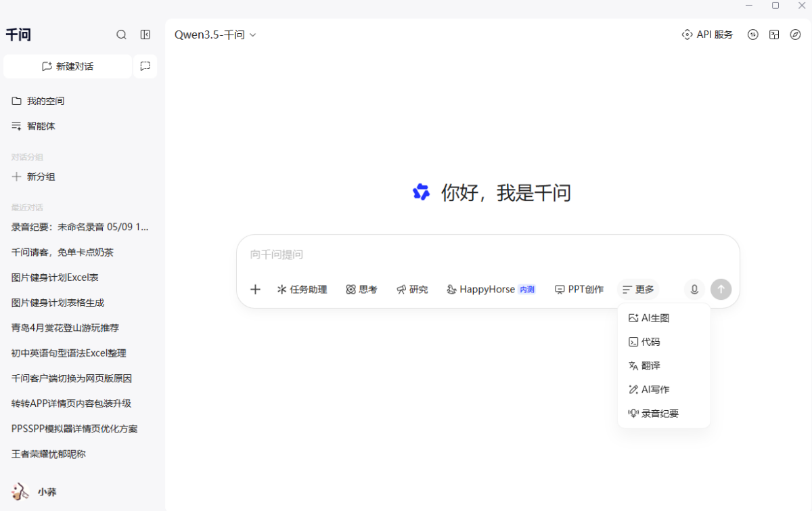
Task: Open the search icon in sidebar
Action: point(121,35)
